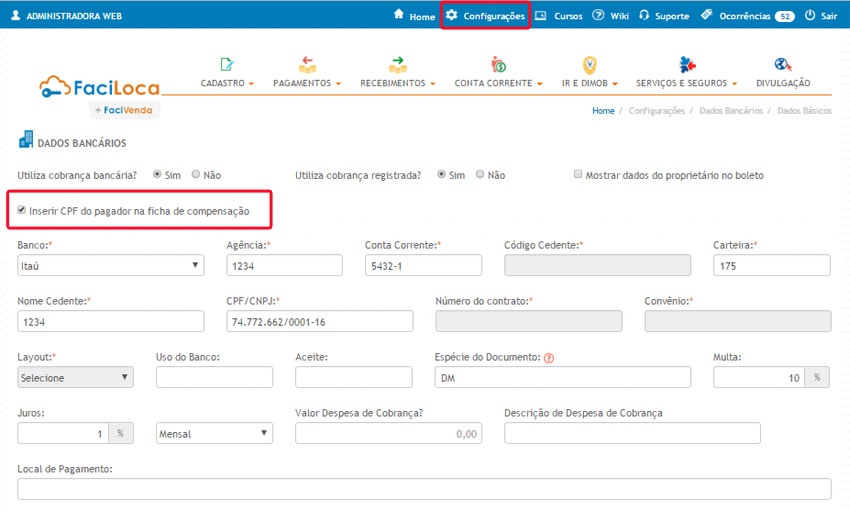Open the Juros period dropdown showing Mensal

pyautogui.click(x=214, y=434)
